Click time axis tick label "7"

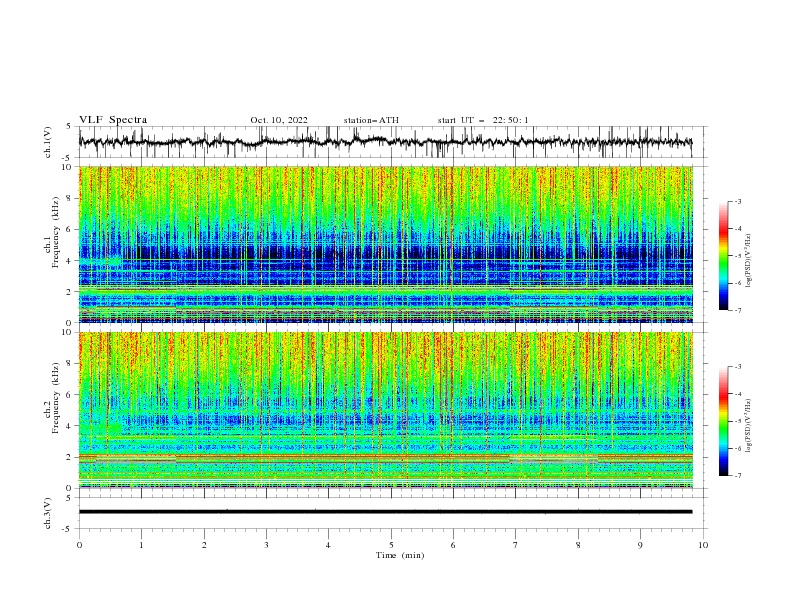pos(516,545)
